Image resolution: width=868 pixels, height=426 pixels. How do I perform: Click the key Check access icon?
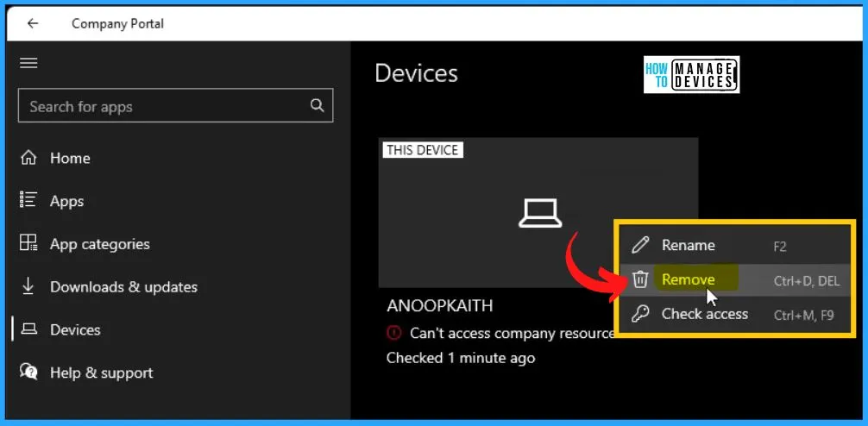tap(640, 314)
